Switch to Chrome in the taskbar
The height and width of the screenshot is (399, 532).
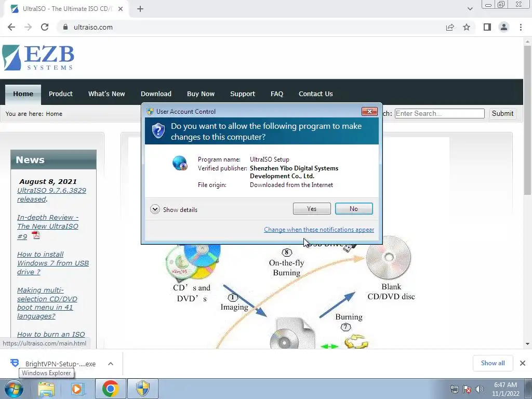point(110,389)
